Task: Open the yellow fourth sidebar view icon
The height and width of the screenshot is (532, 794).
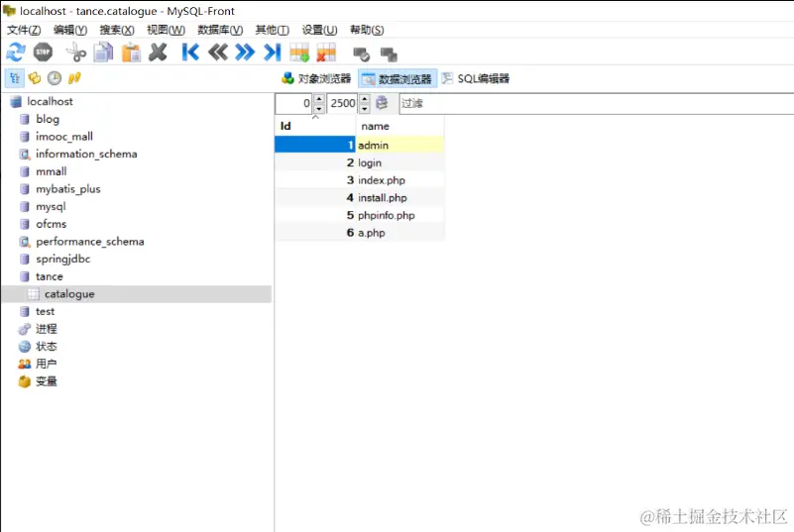Action: 74,78
